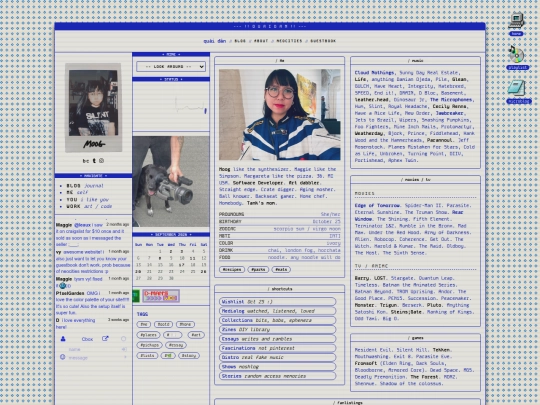540x405 pixels.
Task: Click the #pasta tag under the Me panel
Action: [x=258, y=269]
